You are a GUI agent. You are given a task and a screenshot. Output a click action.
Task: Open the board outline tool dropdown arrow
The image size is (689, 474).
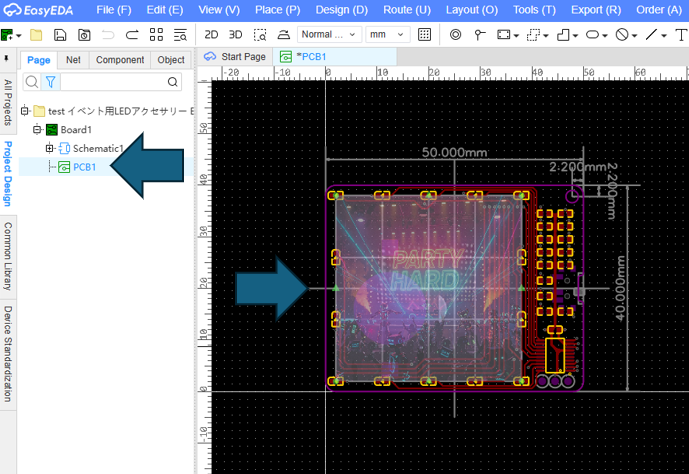click(x=575, y=36)
